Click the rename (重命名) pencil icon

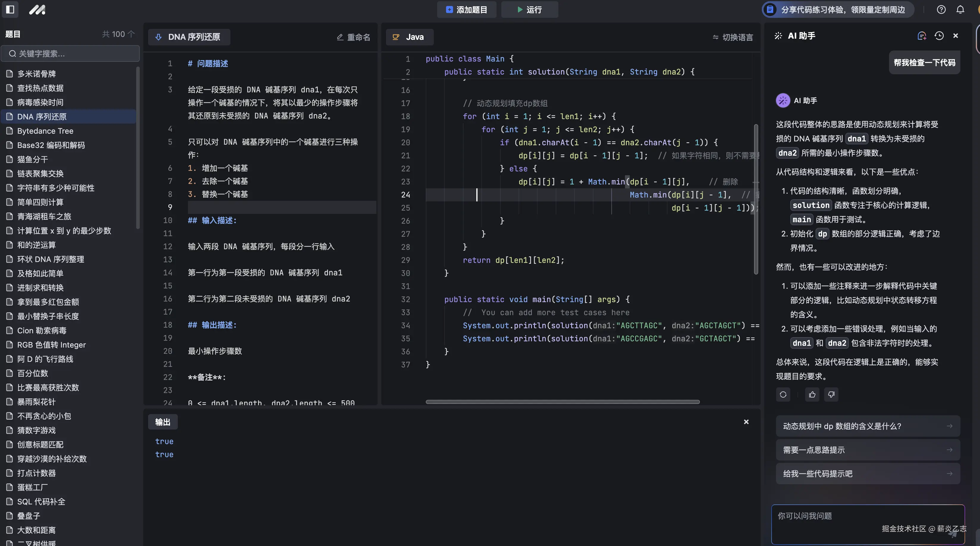(340, 37)
